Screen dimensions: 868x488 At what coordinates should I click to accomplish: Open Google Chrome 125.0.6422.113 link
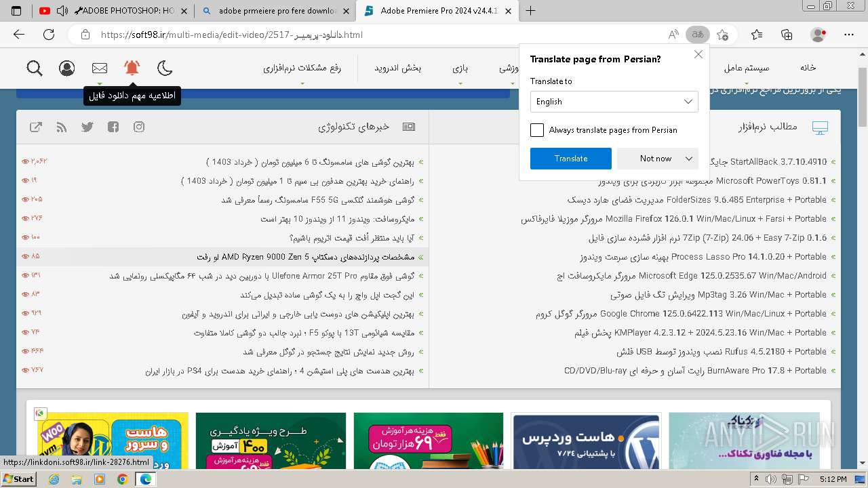click(x=682, y=314)
